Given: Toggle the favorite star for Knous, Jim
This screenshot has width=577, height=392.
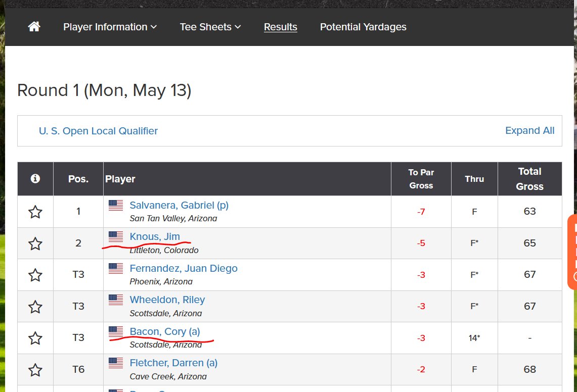Looking at the screenshot, I should click(x=35, y=243).
